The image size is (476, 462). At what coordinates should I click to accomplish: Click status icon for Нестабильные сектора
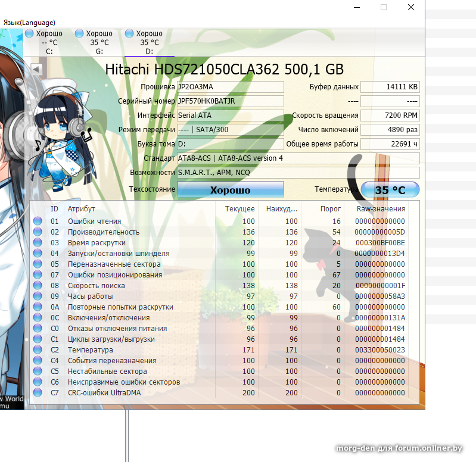pyautogui.click(x=38, y=371)
